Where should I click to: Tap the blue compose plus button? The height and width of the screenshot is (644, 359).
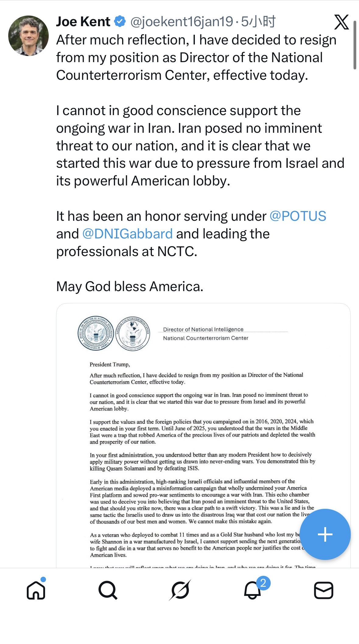[x=325, y=534]
